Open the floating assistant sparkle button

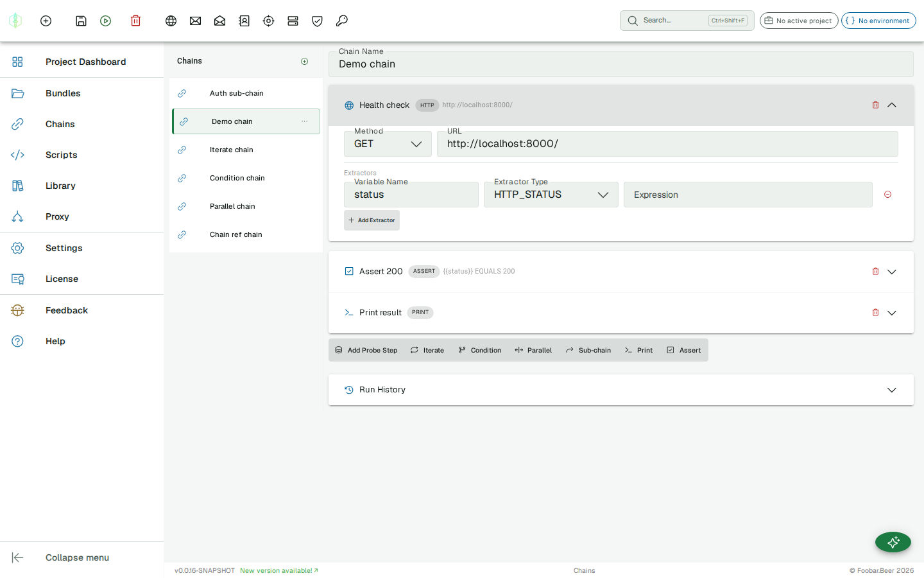pyautogui.click(x=893, y=542)
